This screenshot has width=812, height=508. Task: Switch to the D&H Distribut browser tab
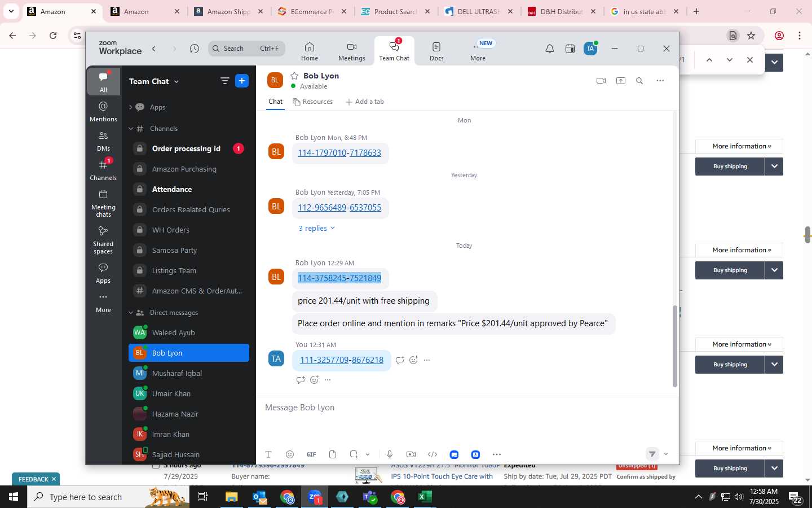pyautogui.click(x=562, y=11)
